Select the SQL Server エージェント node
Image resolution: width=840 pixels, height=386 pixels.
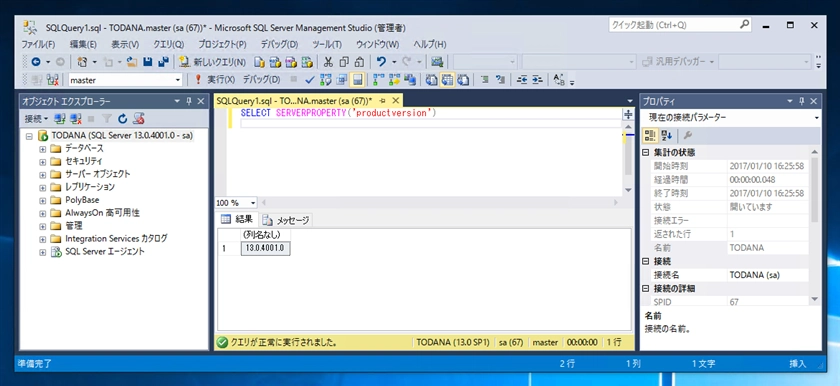click(x=105, y=251)
